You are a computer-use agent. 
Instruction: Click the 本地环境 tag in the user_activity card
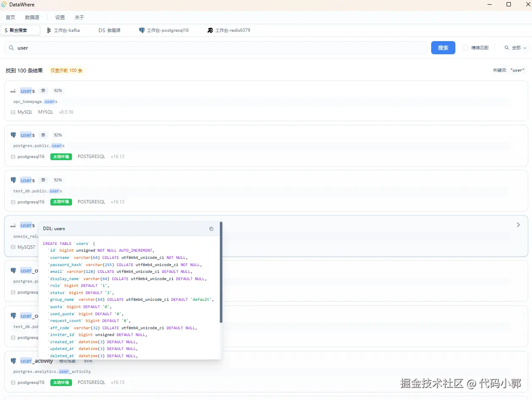pyautogui.click(x=61, y=383)
